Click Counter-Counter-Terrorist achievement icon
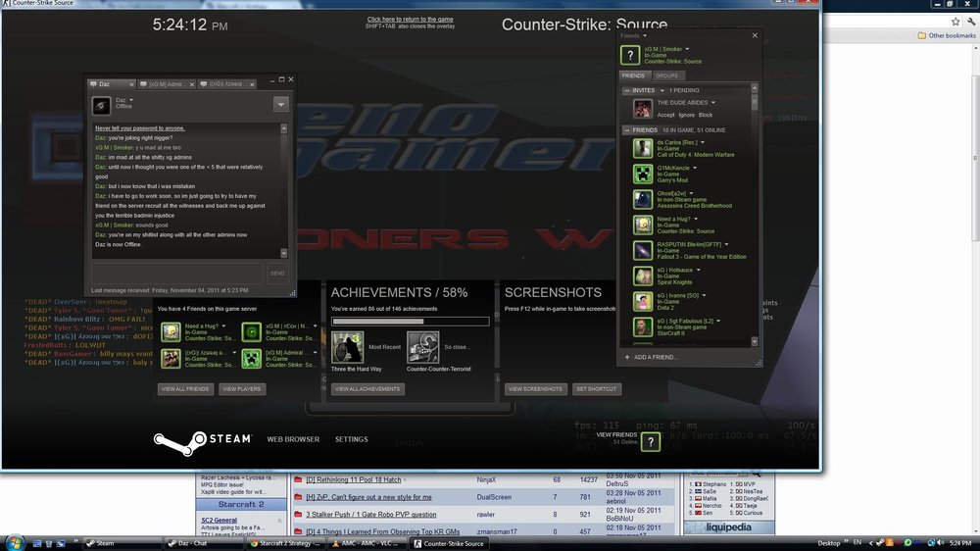980x551 pixels. pyautogui.click(x=422, y=347)
